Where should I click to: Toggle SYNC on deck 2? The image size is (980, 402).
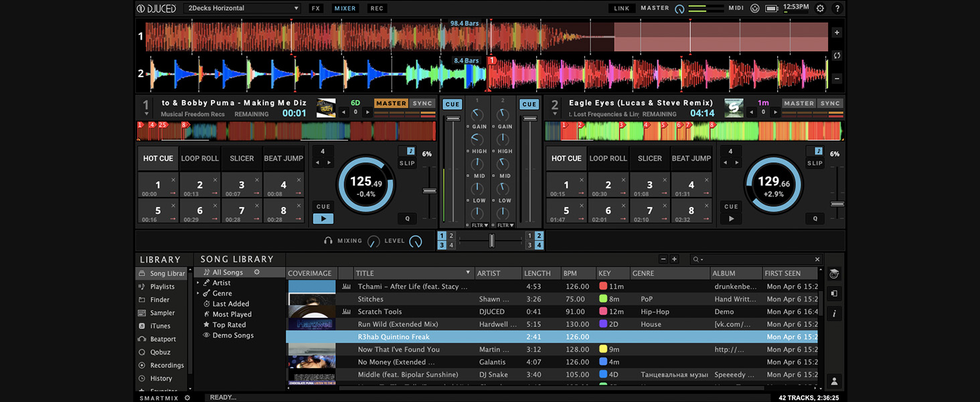tap(830, 103)
